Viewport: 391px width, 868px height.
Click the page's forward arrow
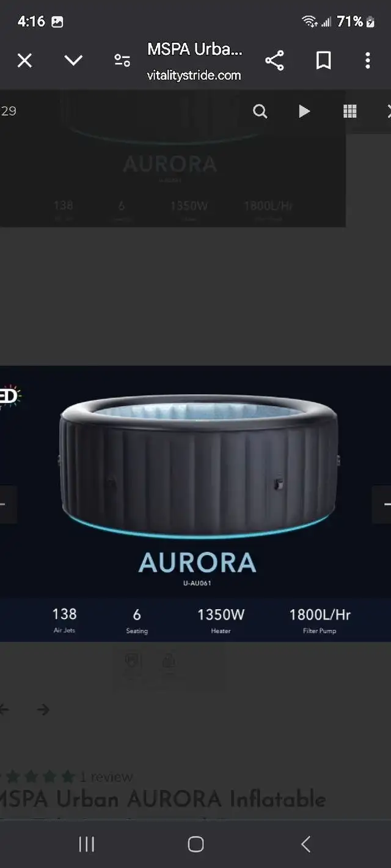click(x=43, y=709)
